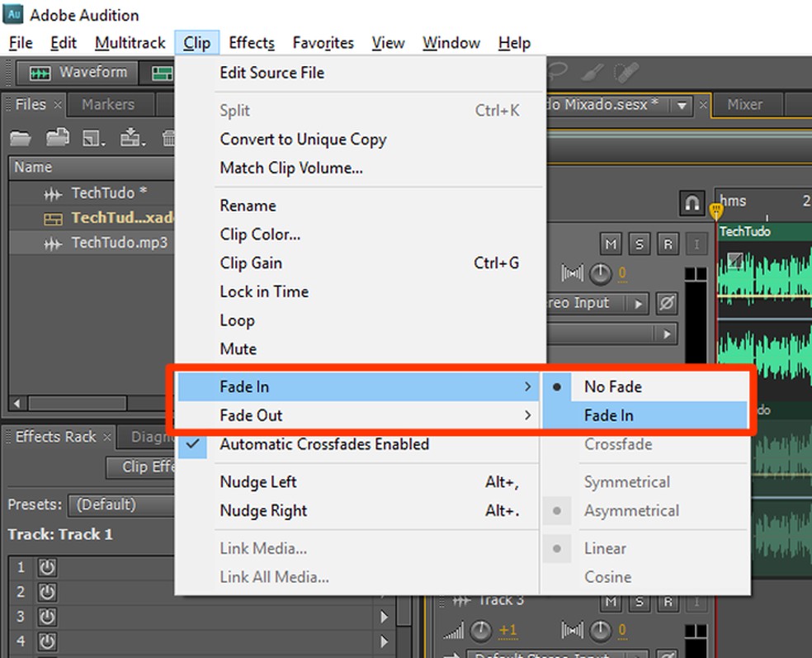Choose Edit Source File from Clip menu

361,73
